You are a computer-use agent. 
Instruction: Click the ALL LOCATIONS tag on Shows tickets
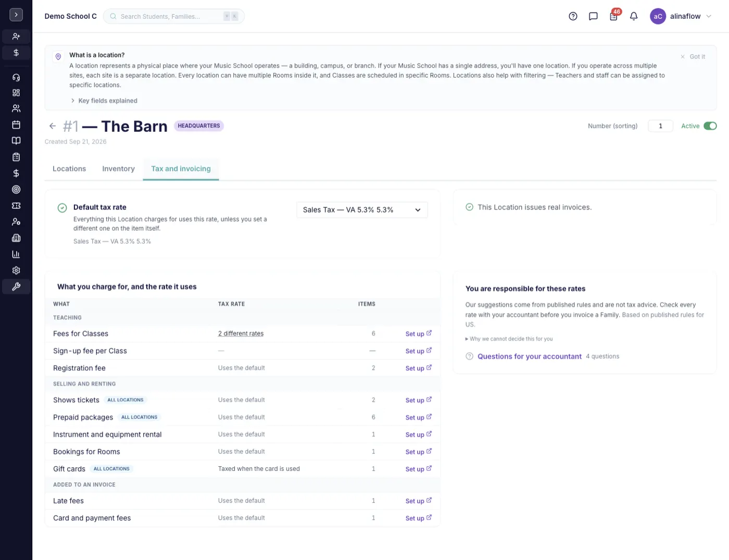125,400
